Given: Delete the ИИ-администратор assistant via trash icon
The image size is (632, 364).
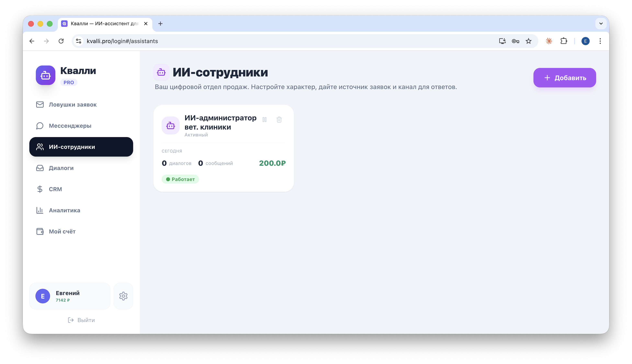Looking at the screenshot, I should click(279, 120).
